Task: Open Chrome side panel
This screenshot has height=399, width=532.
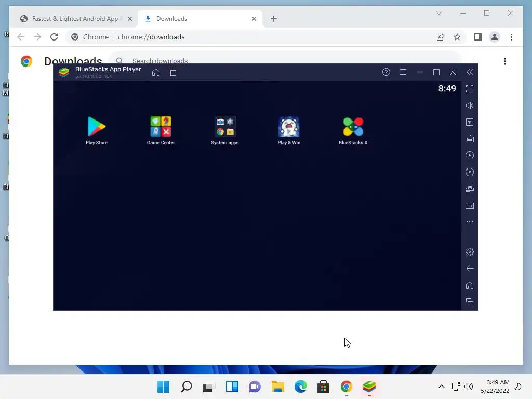Action: tap(478, 37)
